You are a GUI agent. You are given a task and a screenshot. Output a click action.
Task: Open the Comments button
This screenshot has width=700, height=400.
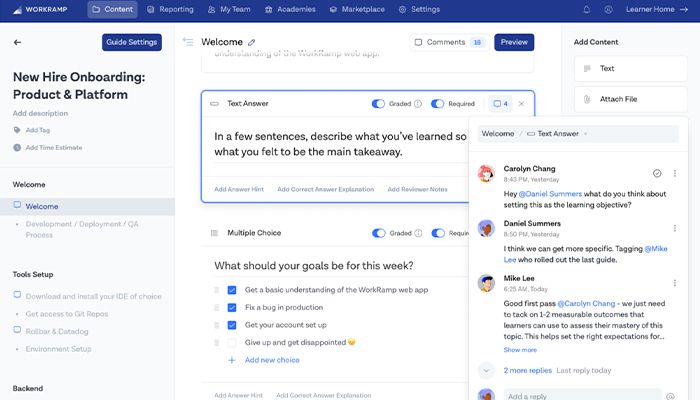(x=449, y=42)
